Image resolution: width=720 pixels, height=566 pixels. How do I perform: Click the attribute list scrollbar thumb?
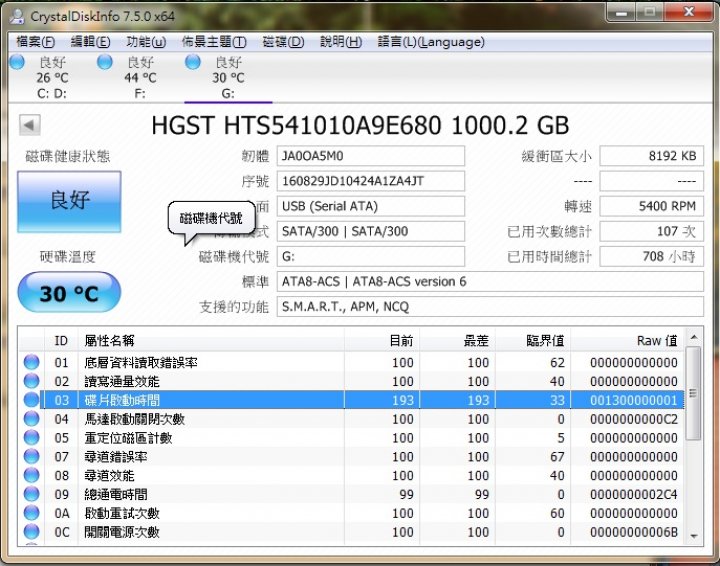point(694,393)
